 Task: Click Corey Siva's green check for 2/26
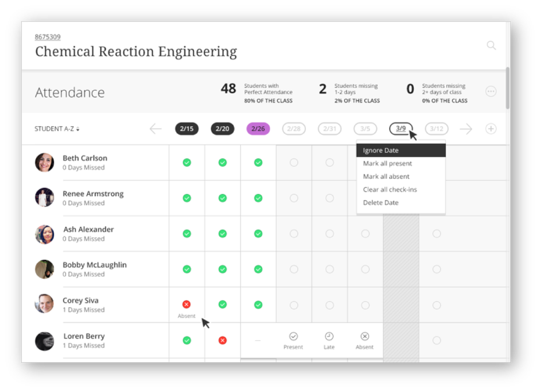click(258, 305)
